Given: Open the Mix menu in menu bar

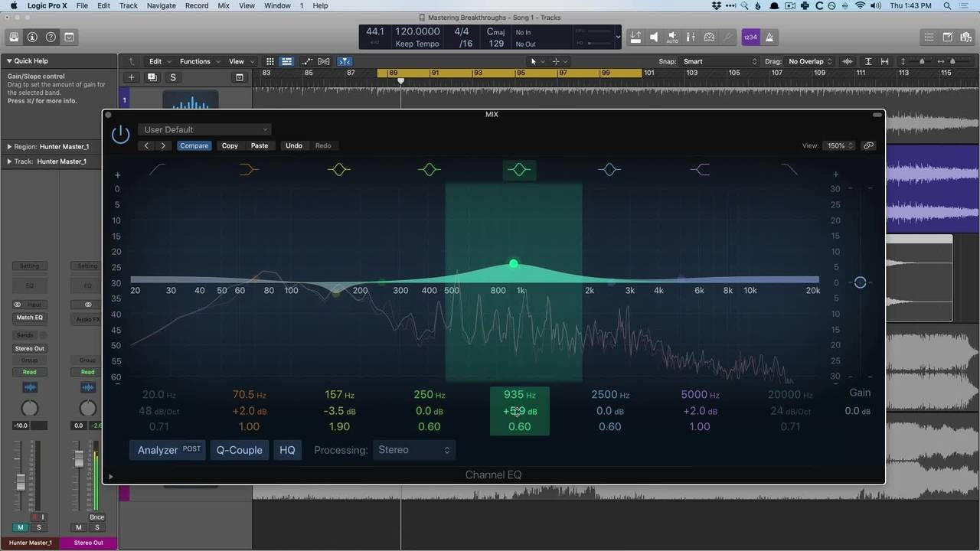Looking at the screenshot, I should pyautogui.click(x=224, y=5).
